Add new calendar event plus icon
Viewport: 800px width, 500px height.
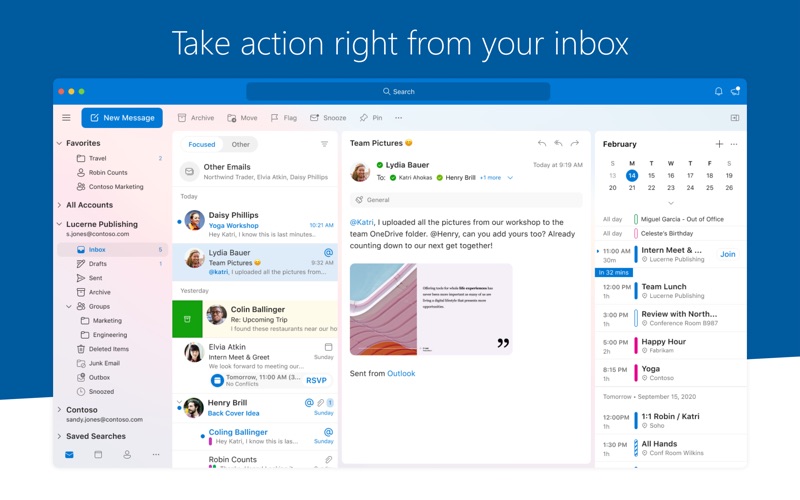tap(719, 144)
